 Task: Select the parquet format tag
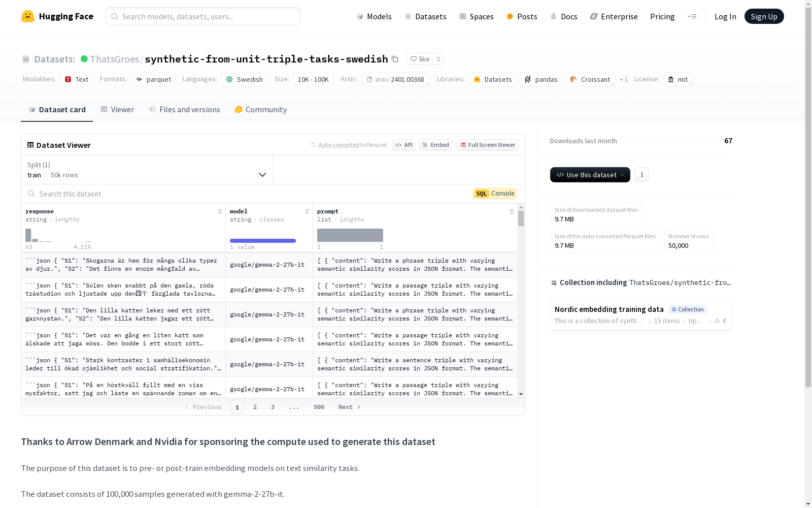click(x=153, y=79)
